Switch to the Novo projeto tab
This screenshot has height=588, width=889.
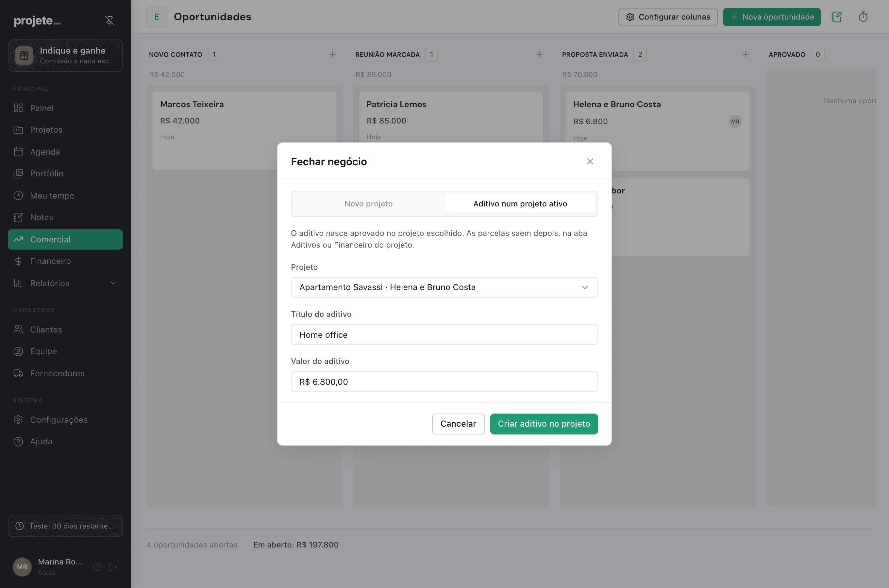click(368, 204)
